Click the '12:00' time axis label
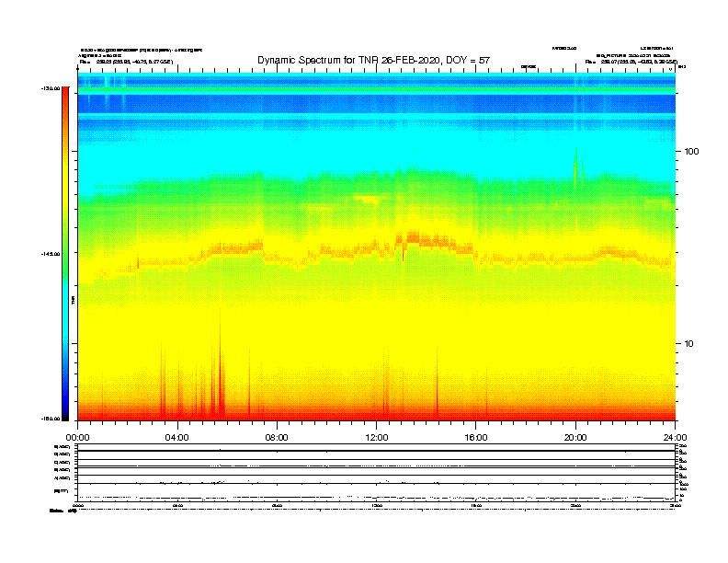 coord(377,438)
